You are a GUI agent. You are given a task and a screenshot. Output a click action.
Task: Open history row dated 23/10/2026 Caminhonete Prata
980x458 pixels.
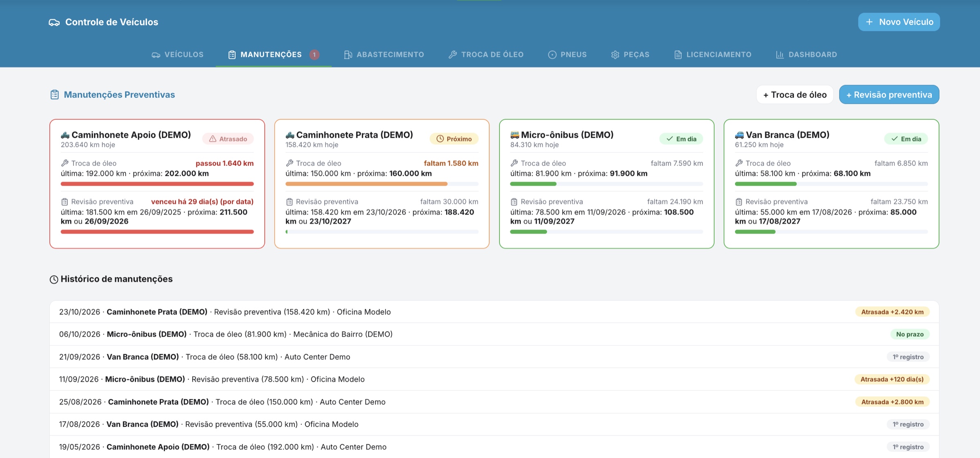[x=494, y=312]
